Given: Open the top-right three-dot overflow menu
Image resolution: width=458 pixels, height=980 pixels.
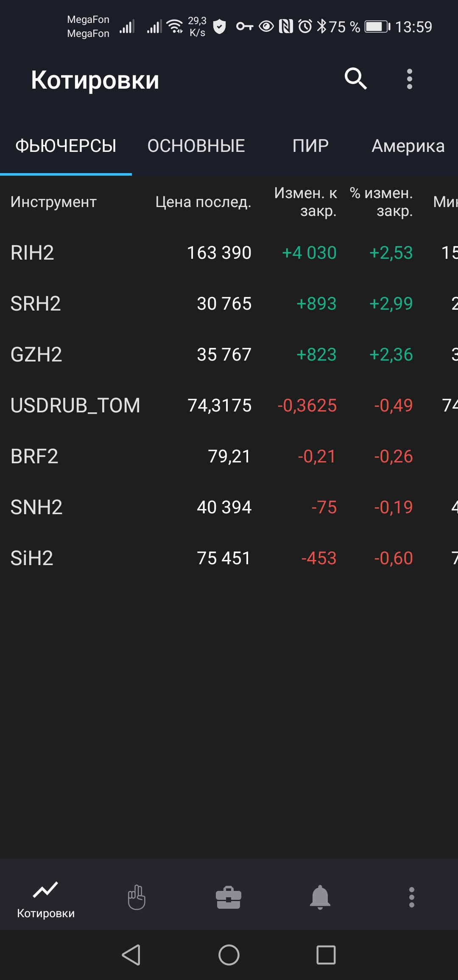Looking at the screenshot, I should [x=409, y=79].
